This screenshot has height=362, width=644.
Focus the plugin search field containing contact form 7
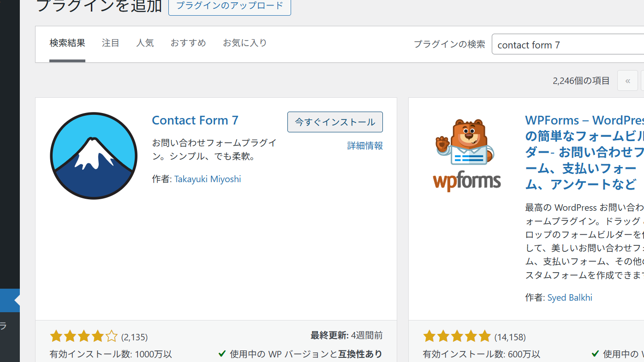coord(568,44)
